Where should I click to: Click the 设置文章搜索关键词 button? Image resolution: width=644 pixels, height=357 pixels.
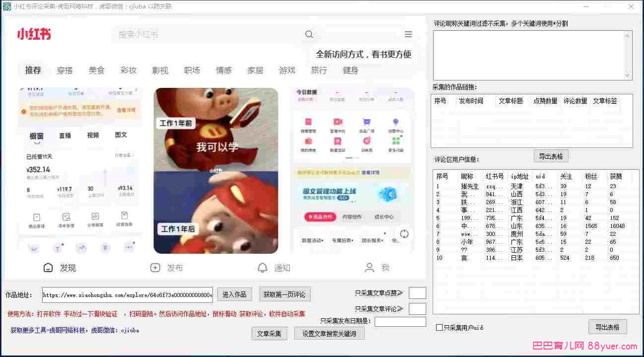[x=329, y=333]
